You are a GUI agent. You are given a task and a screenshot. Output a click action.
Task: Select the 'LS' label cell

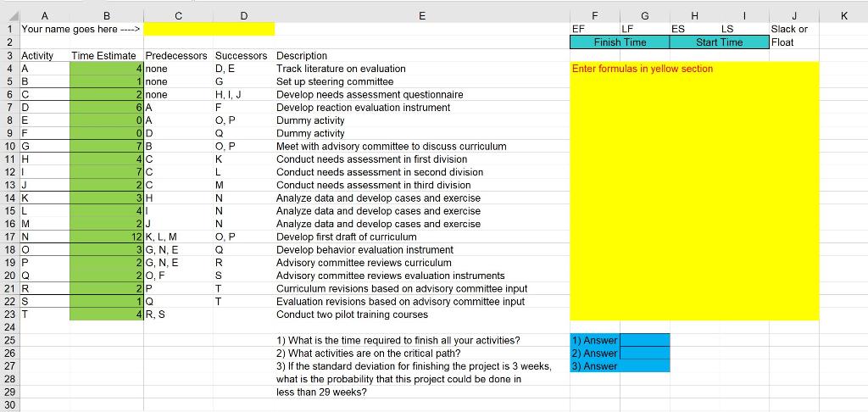744,29
